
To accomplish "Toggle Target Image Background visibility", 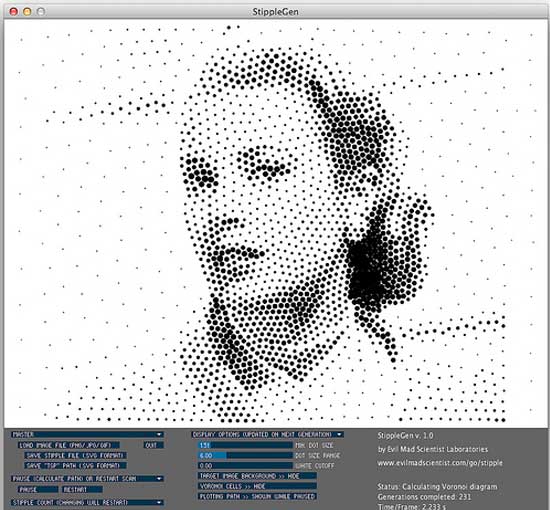I will point(257,476).
